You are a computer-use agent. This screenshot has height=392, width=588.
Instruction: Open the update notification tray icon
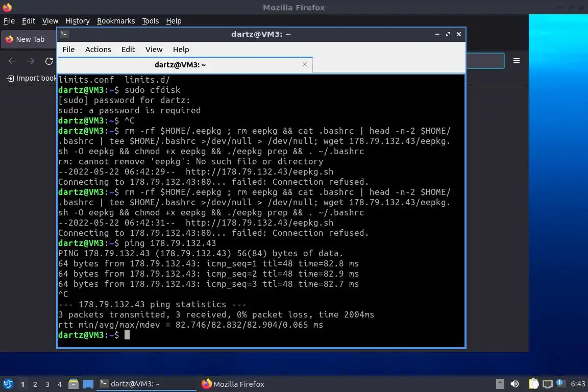[560, 383]
